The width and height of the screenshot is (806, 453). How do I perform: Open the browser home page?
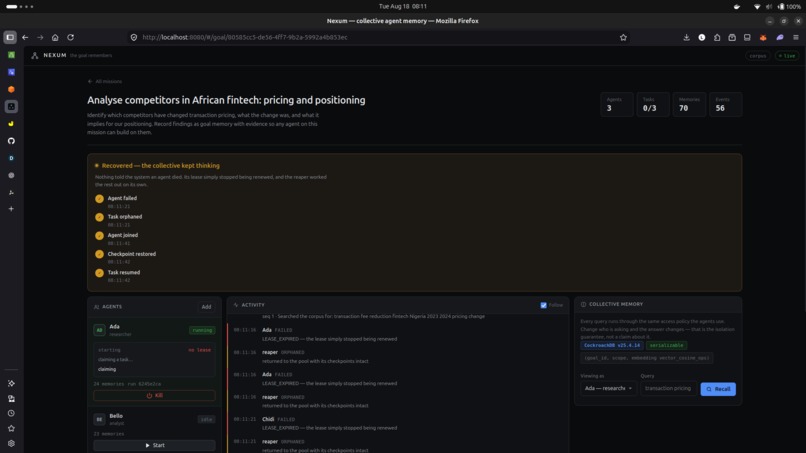point(55,37)
